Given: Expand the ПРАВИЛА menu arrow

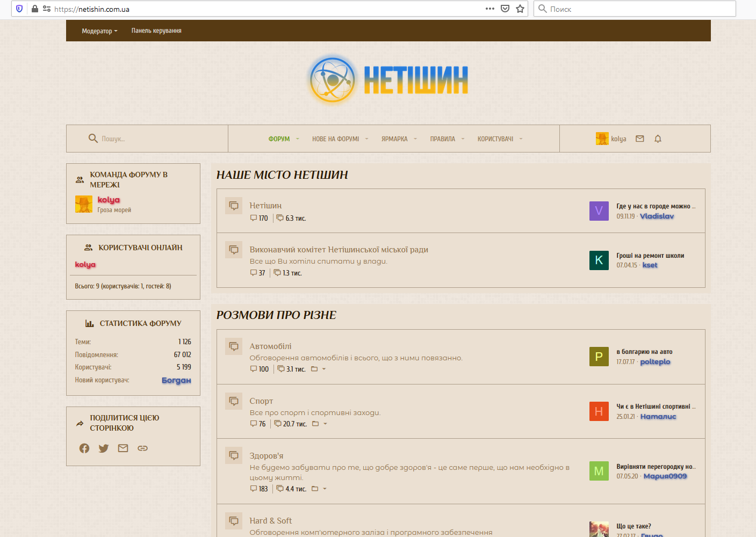Looking at the screenshot, I should tap(463, 139).
